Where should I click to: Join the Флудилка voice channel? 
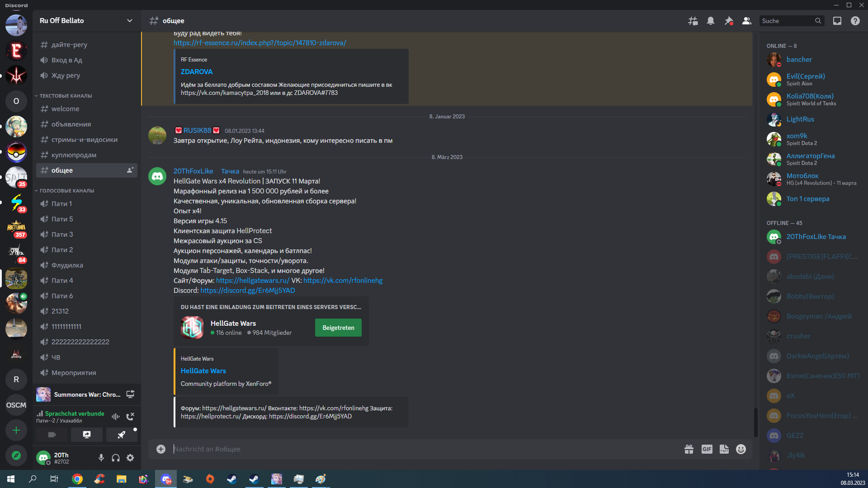pos(86,265)
